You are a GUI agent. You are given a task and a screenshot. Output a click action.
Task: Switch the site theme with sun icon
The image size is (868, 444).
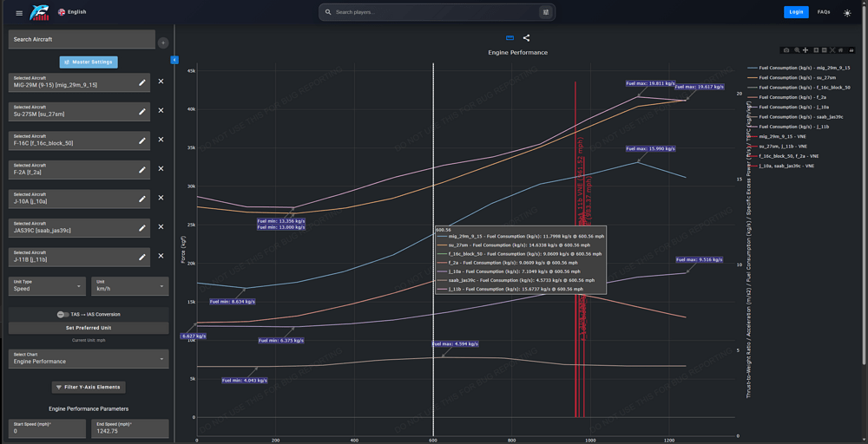pyautogui.click(x=847, y=13)
